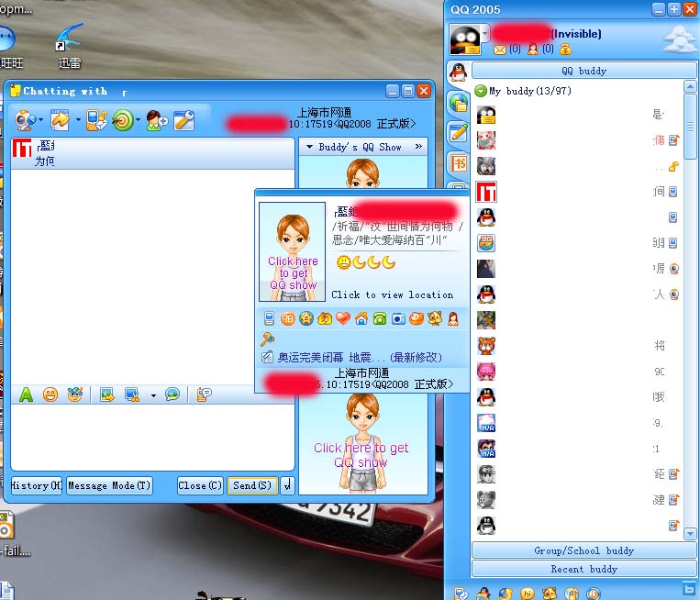This screenshot has width=700, height=600.
Task: Click the double chevron on QQ Show panel
Action: coord(418,147)
